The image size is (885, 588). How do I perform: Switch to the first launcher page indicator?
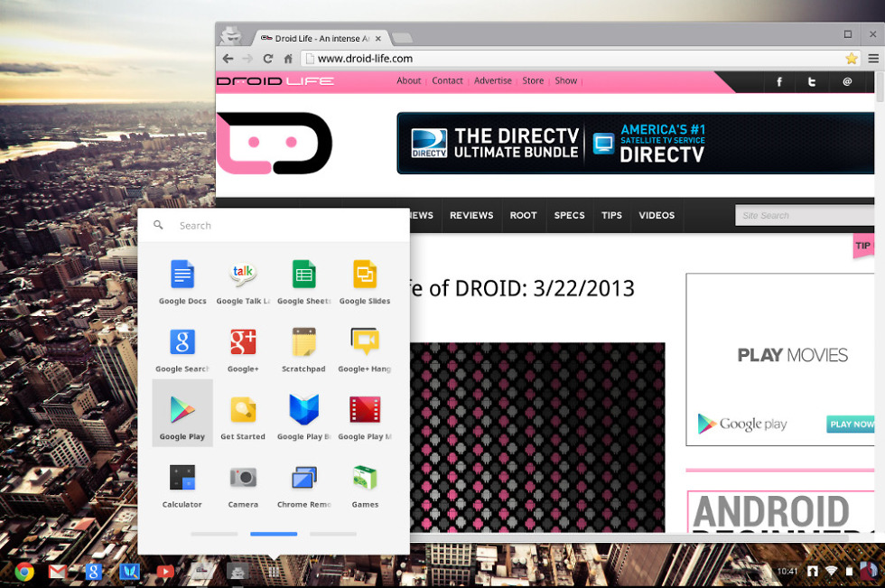pyautogui.click(x=214, y=534)
